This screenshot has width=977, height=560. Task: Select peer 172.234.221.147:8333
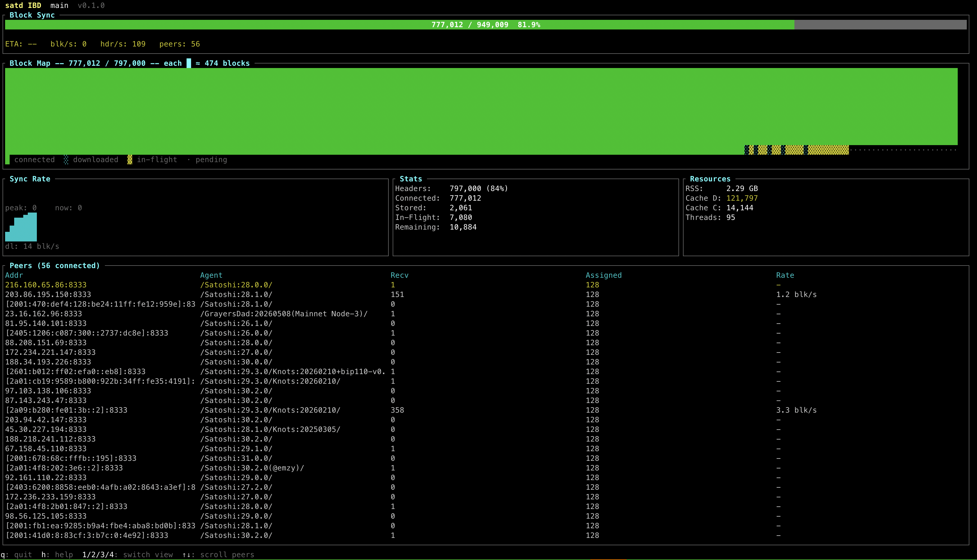pos(486,352)
